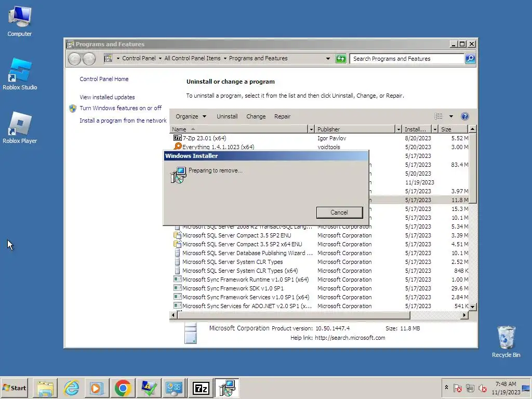Open the Installed On column dropdown
Image resolution: width=532 pixels, height=399 pixels.
tap(435, 129)
